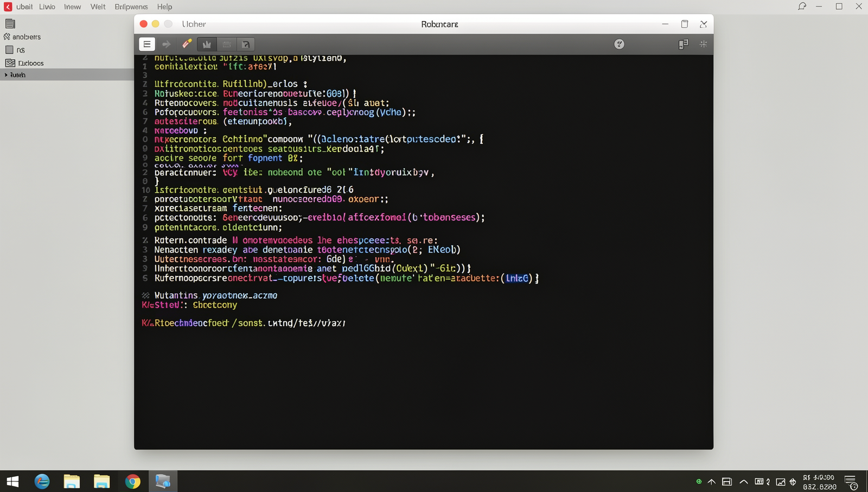
Task: Open the 'ubeit' menu
Action: (24, 7)
